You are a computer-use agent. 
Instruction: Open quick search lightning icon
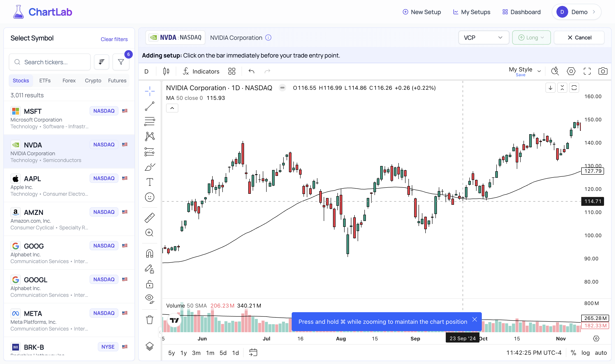click(555, 71)
